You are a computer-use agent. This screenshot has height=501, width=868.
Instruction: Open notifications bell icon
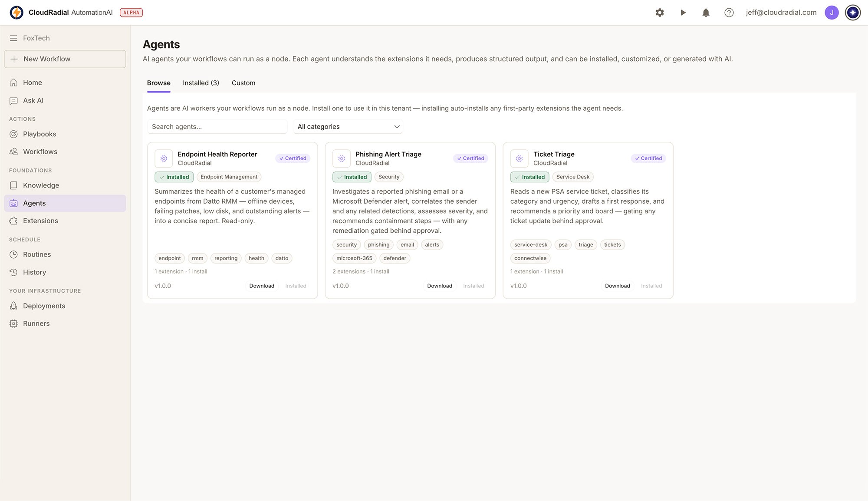coord(706,13)
